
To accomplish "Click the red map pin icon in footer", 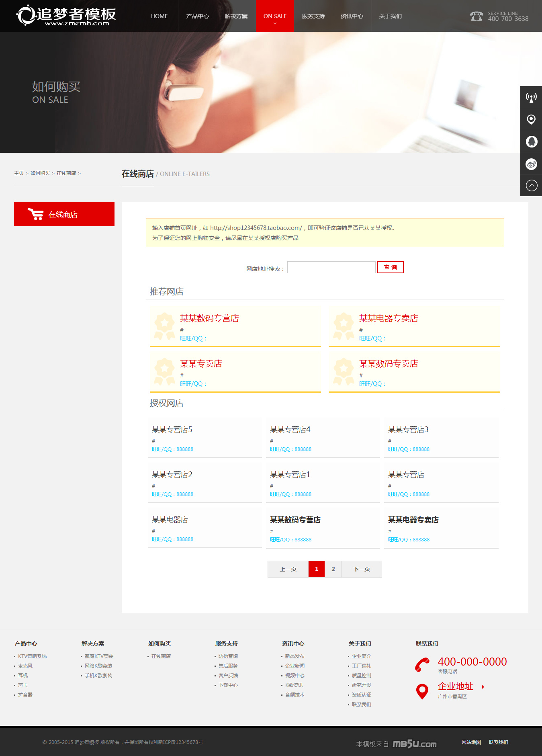I will click(x=422, y=691).
